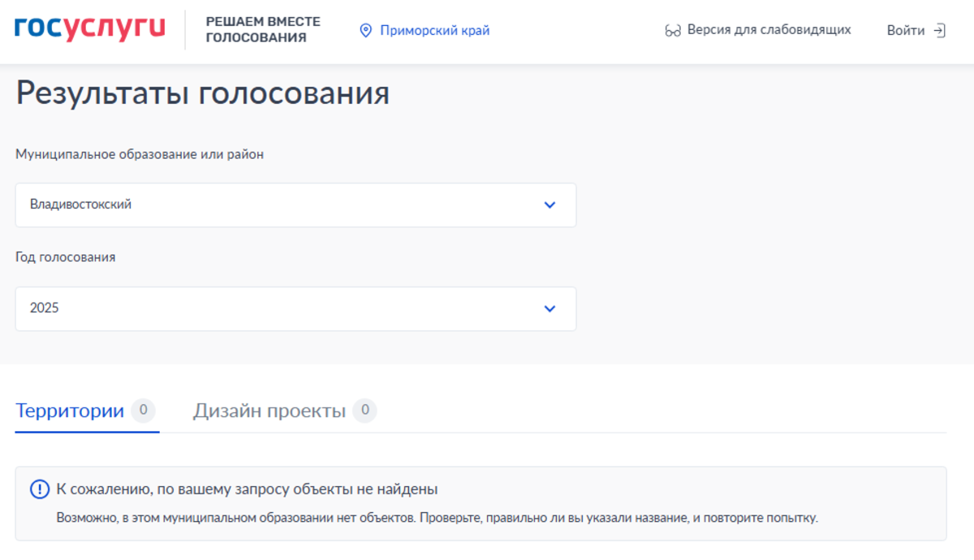Expand the chevron in the 2025 dropdown
Viewport: 974px width, 560px height.
click(x=549, y=308)
